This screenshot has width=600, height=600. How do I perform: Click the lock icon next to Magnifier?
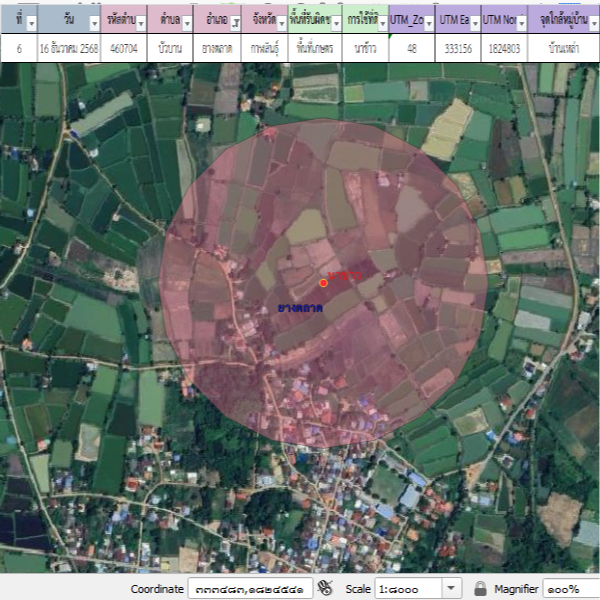coord(480,588)
